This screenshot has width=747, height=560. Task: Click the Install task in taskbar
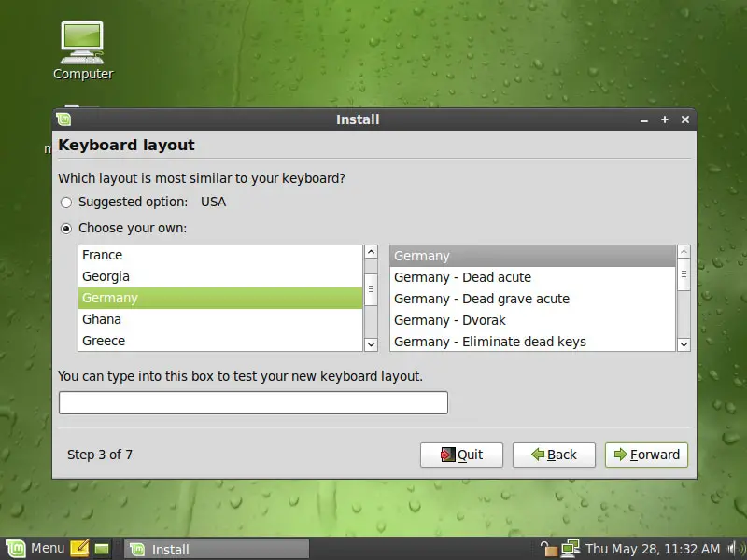point(217,549)
